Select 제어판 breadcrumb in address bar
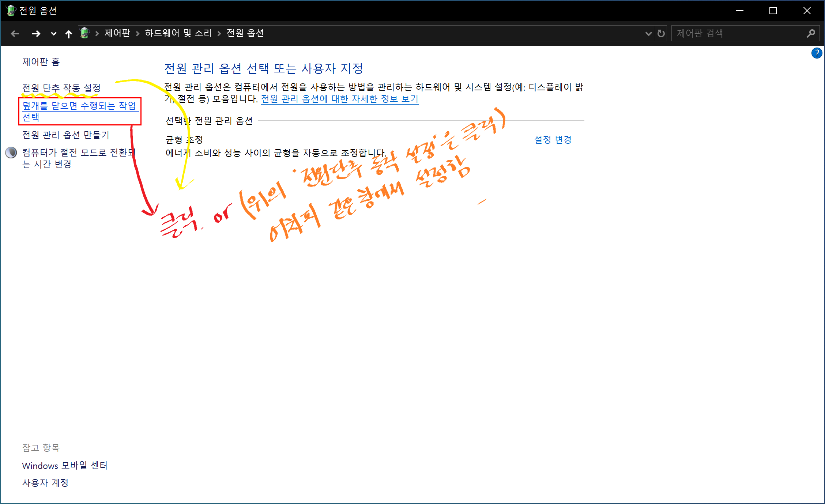Image resolution: width=825 pixels, height=504 pixels. pos(117,33)
